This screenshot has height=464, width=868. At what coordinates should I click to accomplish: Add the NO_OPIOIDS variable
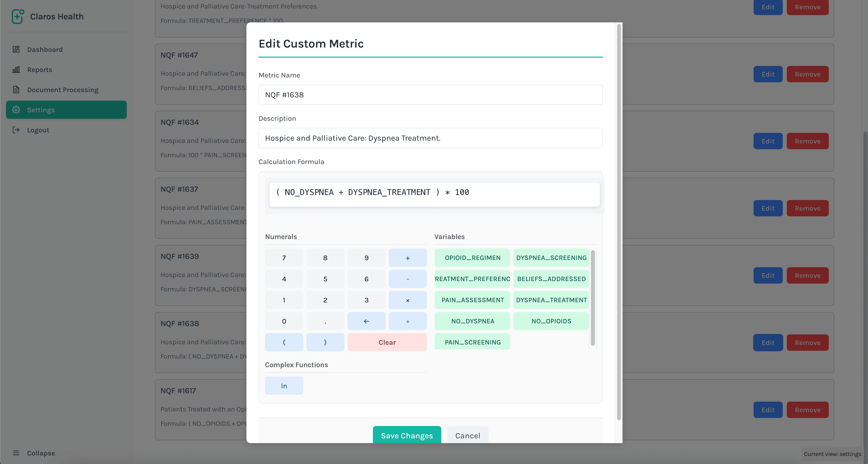point(551,321)
